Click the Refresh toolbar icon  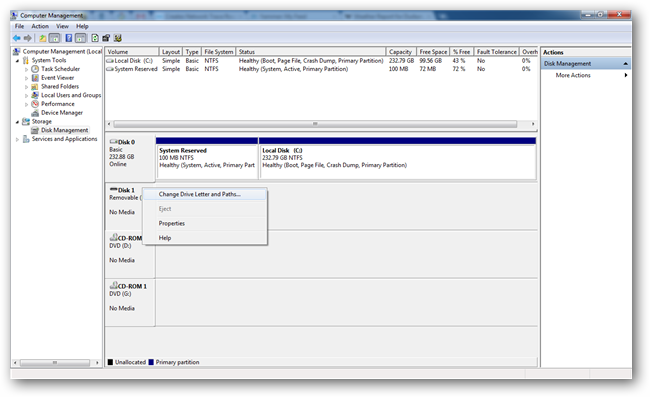click(95, 38)
